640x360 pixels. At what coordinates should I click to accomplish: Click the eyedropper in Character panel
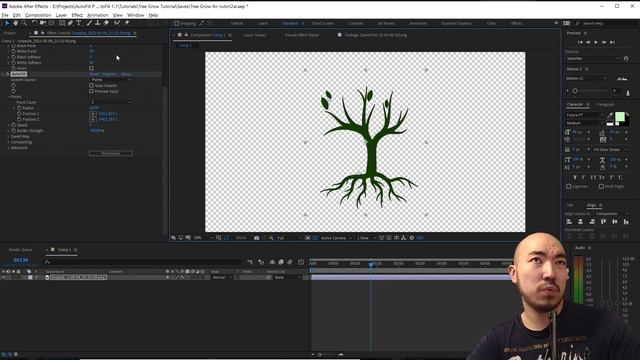610,116
